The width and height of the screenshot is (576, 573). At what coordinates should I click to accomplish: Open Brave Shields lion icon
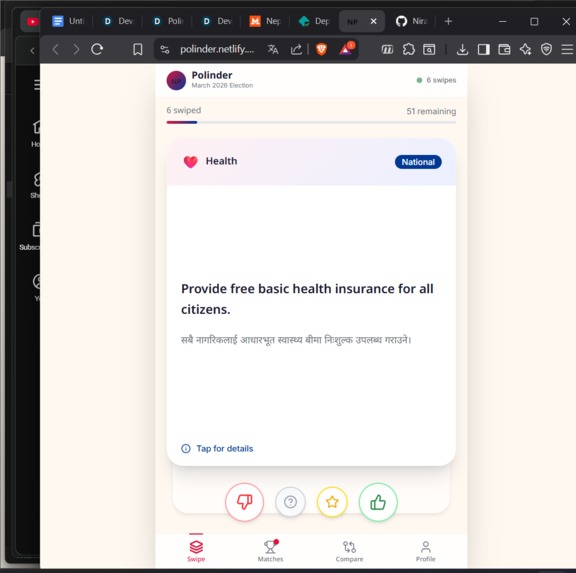(x=321, y=49)
